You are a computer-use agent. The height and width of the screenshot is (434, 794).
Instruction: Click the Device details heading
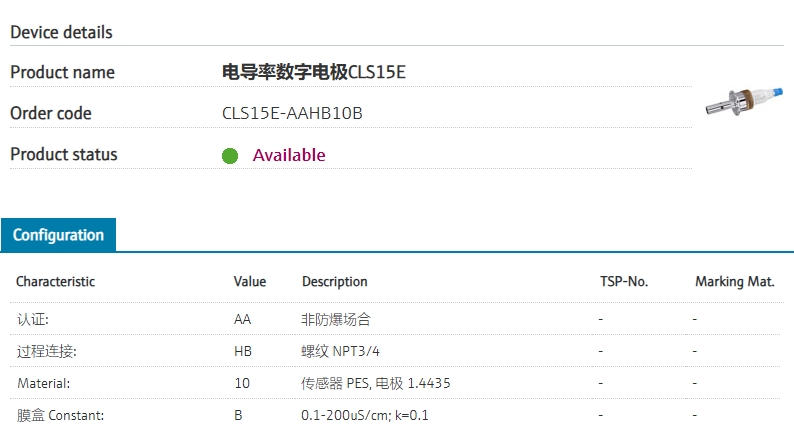pyautogui.click(x=61, y=32)
